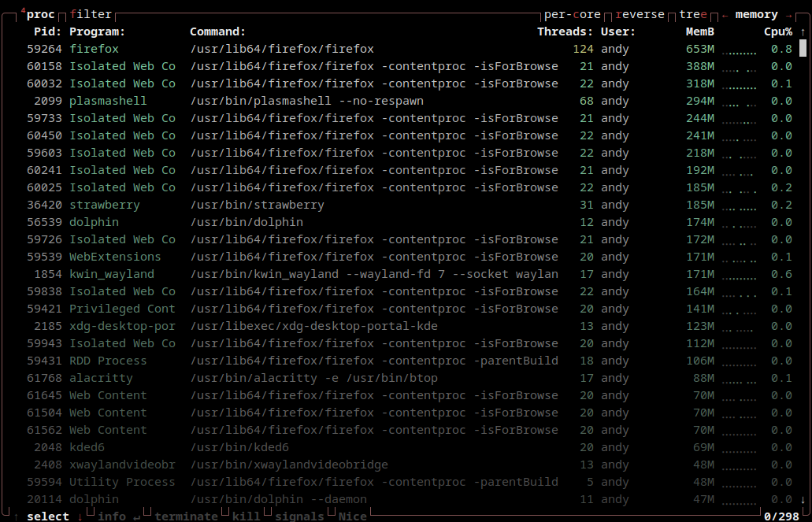
Task: Click the Program: column header
Action: pyautogui.click(x=98, y=31)
